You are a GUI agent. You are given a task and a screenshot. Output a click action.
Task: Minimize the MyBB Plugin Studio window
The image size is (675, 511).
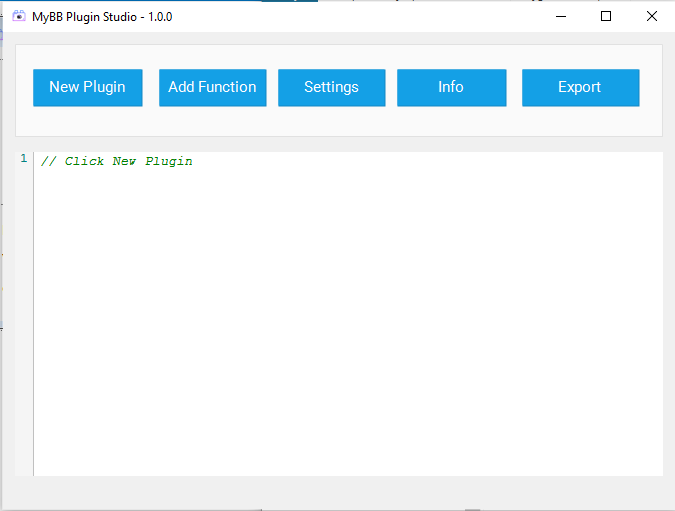559,16
